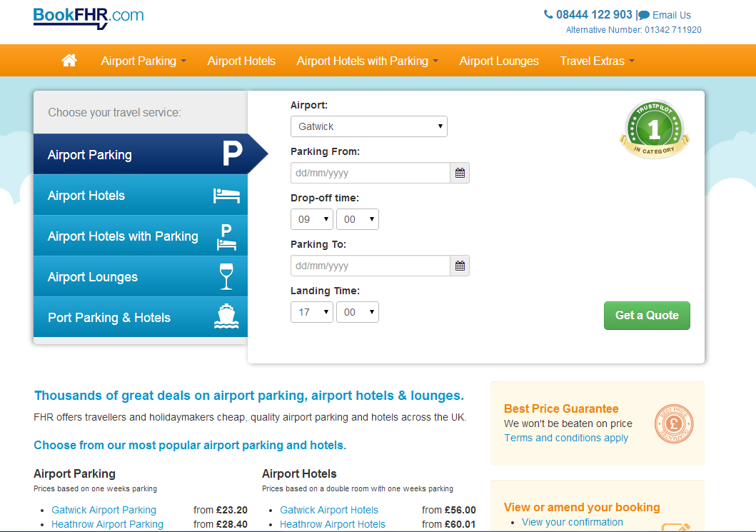This screenshot has width=756, height=532.
Task: Open the Landing Time hour dropdown
Action: [311, 312]
